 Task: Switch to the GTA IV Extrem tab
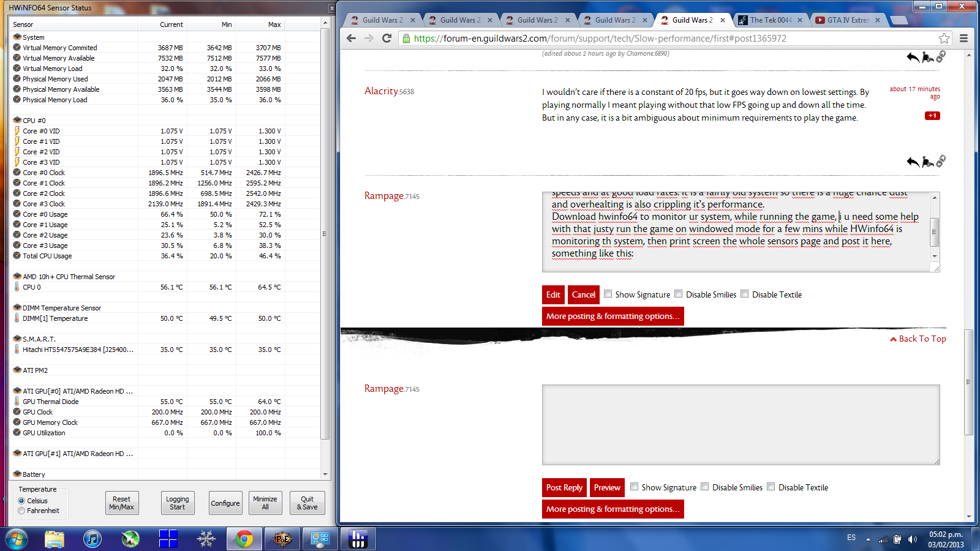tap(848, 20)
